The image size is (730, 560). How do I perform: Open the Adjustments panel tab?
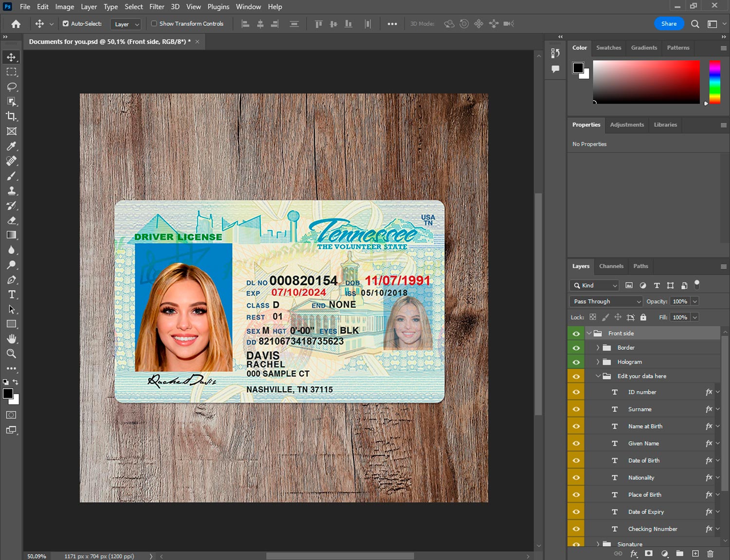click(x=626, y=125)
